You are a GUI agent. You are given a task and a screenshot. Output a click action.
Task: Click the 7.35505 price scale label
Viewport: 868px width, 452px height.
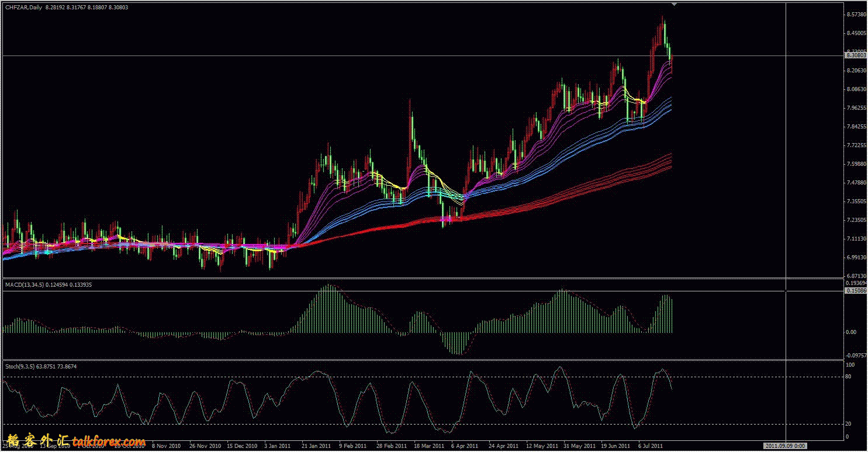click(856, 201)
